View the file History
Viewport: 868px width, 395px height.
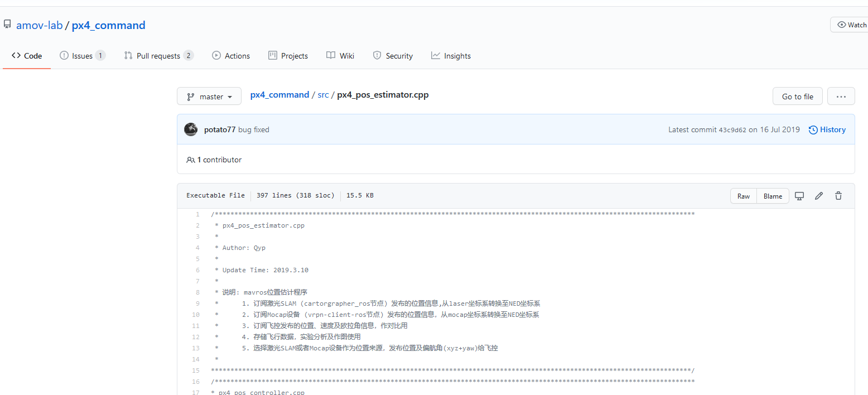[827, 129]
